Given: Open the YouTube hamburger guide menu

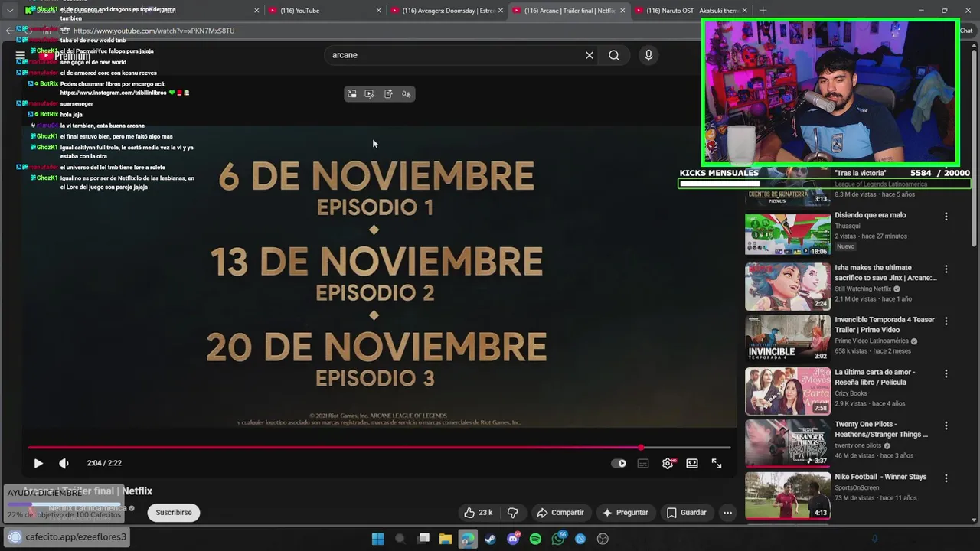Looking at the screenshot, I should click(21, 56).
